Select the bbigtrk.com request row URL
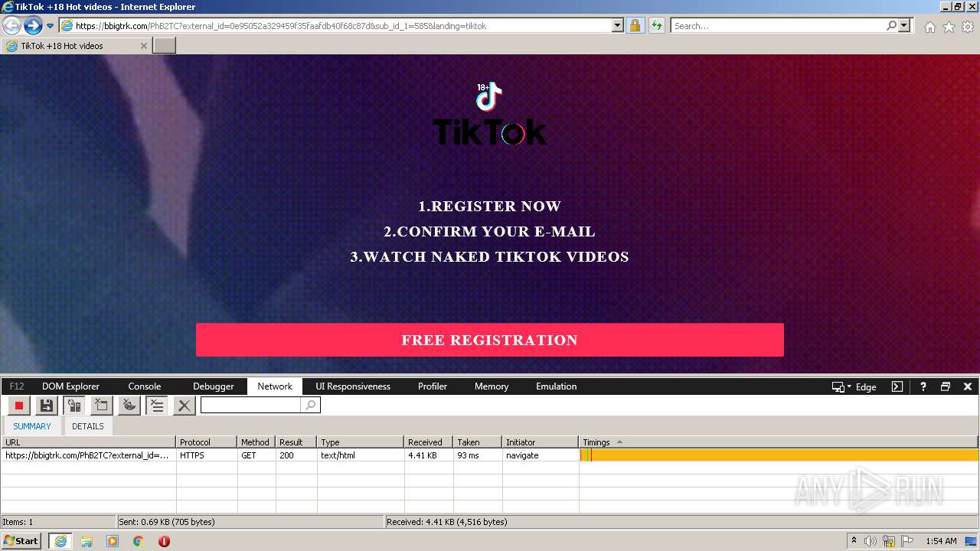 pos(87,455)
